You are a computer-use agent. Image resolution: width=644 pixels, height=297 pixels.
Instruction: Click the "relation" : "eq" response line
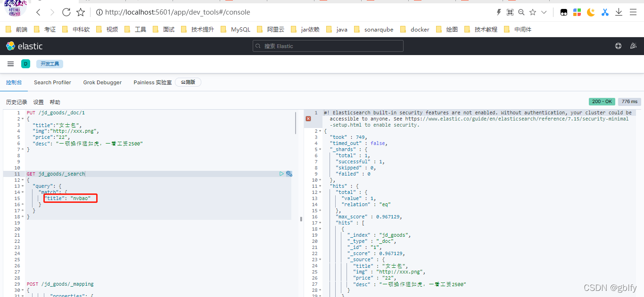(x=366, y=205)
